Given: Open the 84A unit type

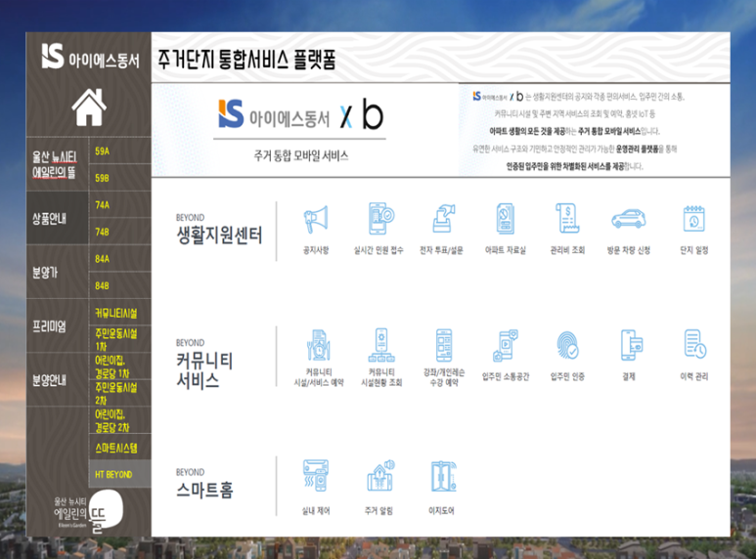Looking at the screenshot, I should [119, 259].
